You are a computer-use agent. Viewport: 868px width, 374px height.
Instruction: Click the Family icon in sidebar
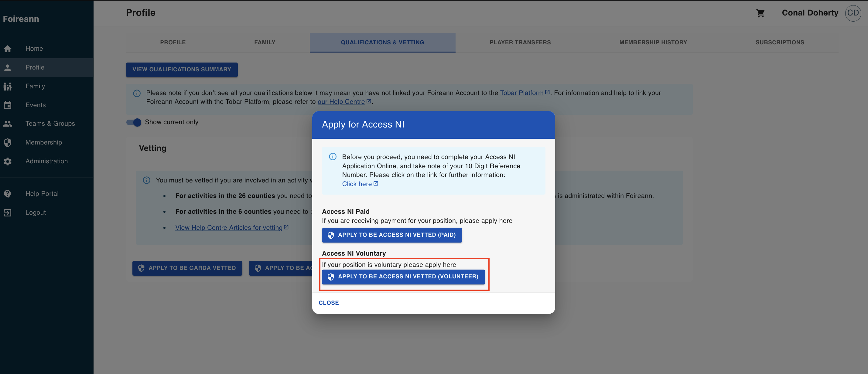point(8,86)
